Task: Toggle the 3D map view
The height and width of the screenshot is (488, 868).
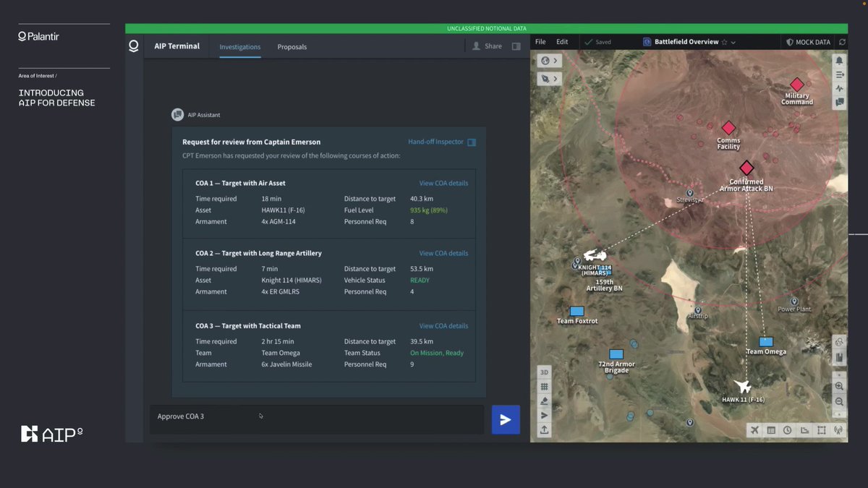Action: (545, 372)
